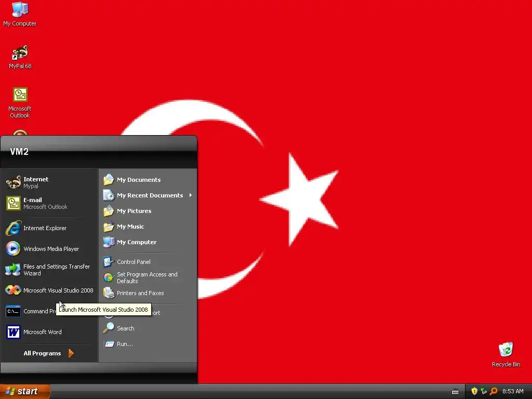This screenshot has width=532, height=399.
Task: Click the Safely Remove Hardware tray icon
Action: click(484, 391)
